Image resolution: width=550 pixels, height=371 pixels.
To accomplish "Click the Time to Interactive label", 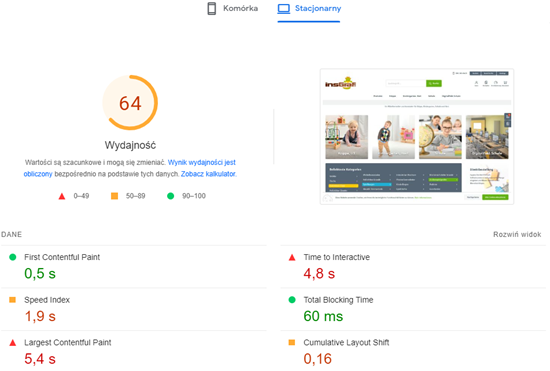I will tap(337, 257).
